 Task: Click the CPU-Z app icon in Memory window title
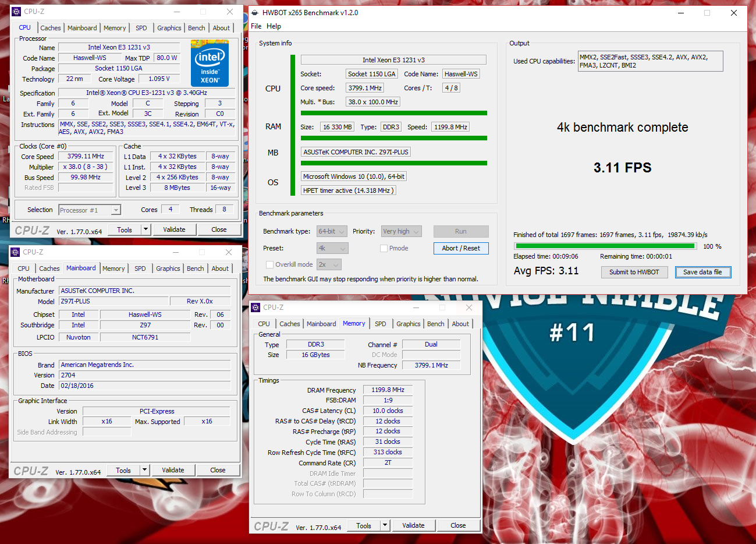[255, 308]
